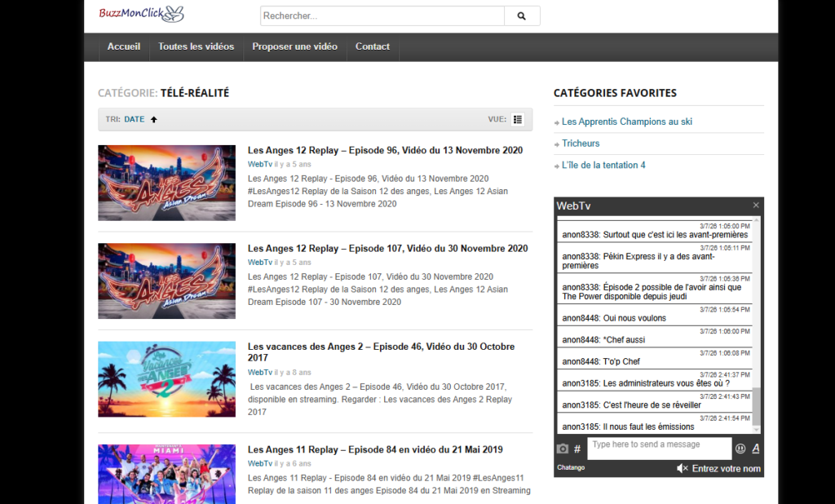Viewport: 835px width, 504px height.
Task: Open the Contact menu item
Action: (372, 46)
